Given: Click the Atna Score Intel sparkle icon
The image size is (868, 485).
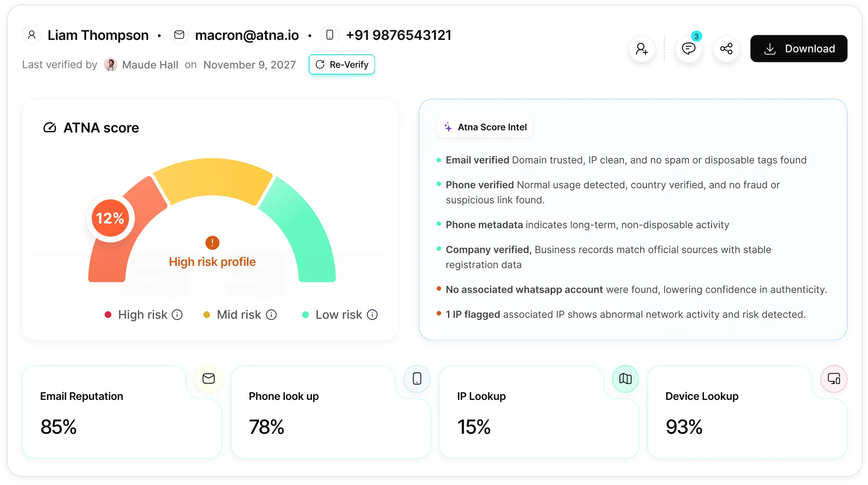Looking at the screenshot, I should tap(448, 127).
